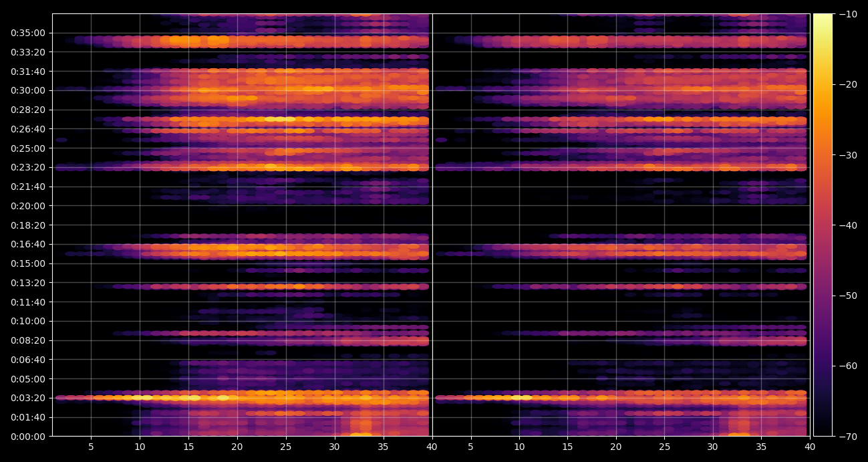Click the 0:23:20 time axis label

click(27, 167)
